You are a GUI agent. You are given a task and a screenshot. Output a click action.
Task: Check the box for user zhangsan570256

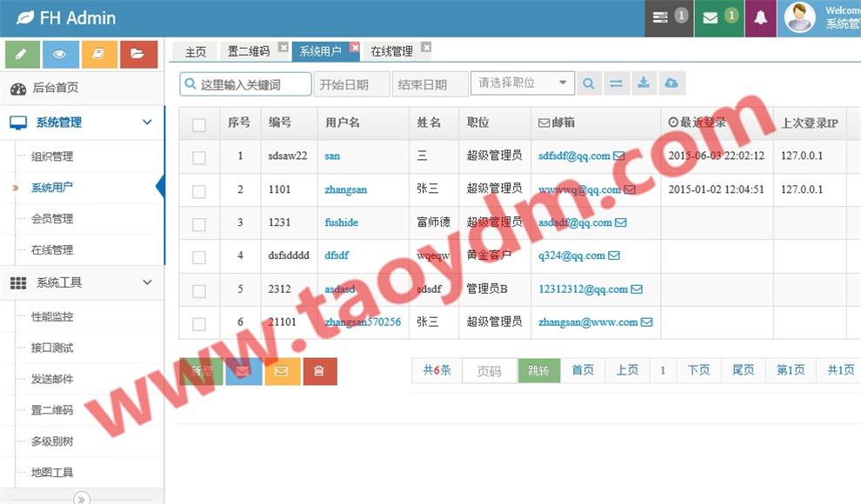coord(199,324)
